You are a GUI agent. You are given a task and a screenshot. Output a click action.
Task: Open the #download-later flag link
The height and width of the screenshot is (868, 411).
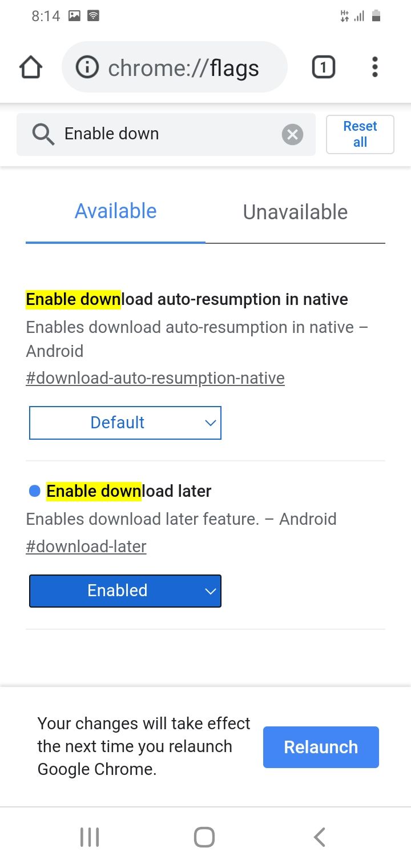86,546
